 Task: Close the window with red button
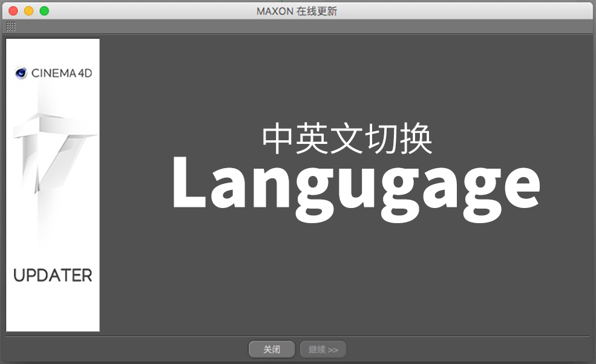13,11
